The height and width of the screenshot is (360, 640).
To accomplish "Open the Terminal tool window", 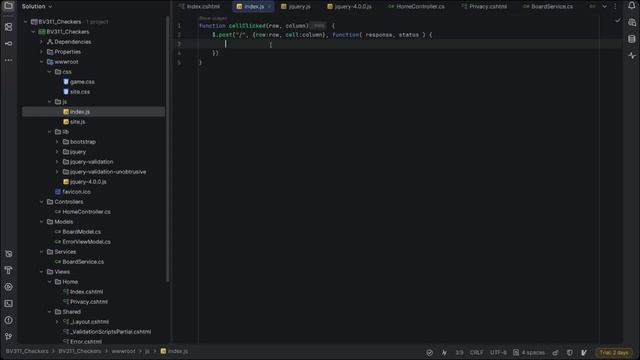I will click(8, 304).
